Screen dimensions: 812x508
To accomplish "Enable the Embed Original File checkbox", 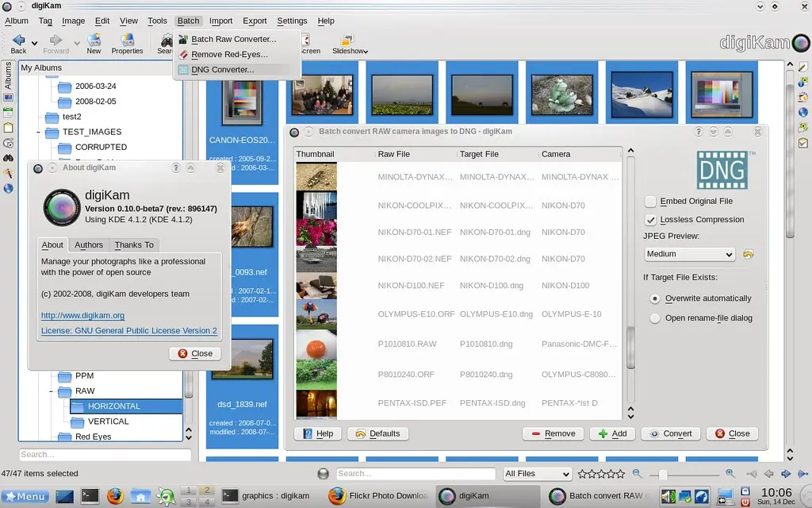I will pyautogui.click(x=650, y=201).
